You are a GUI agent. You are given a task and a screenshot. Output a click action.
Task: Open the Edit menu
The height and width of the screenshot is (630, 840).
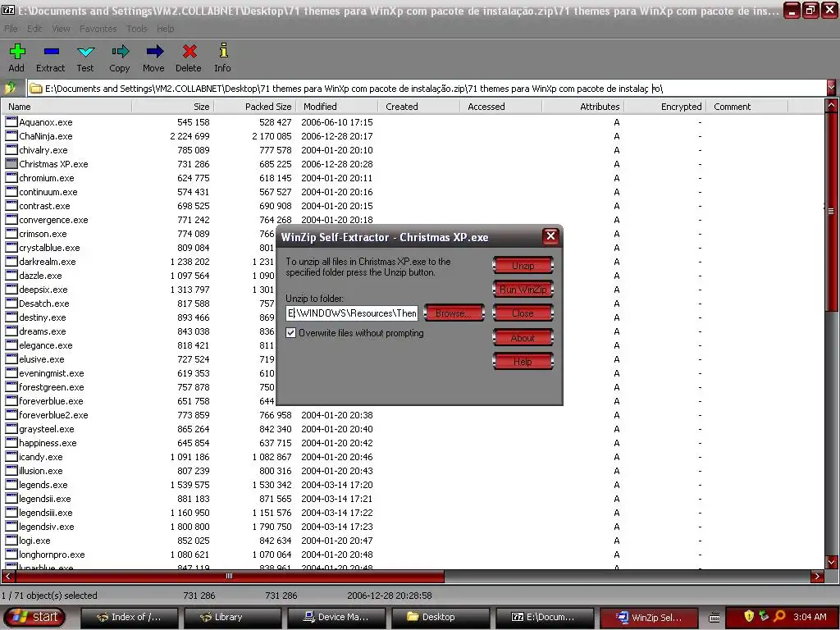point(34,29)
